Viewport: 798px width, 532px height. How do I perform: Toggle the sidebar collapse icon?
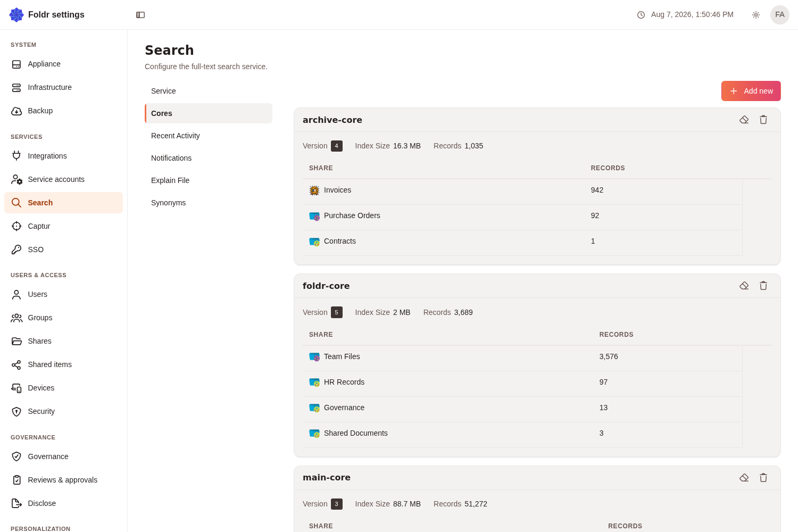(x=140, y=15)
